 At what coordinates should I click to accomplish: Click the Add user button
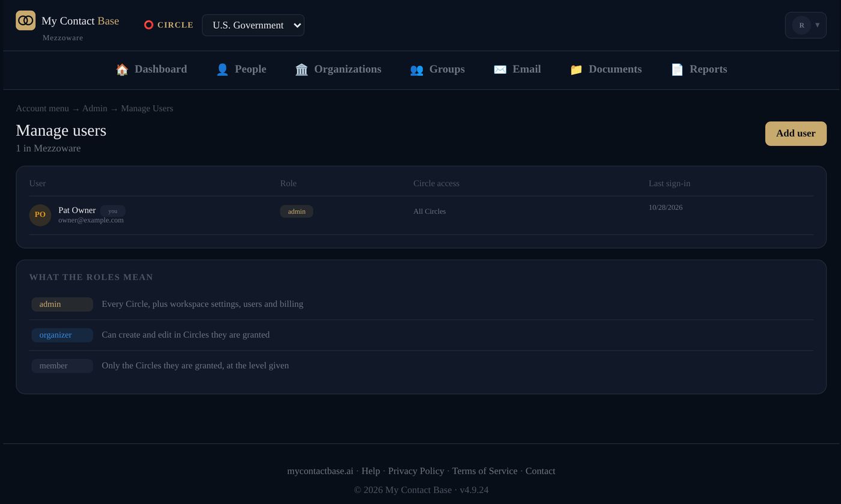[795, 133]
